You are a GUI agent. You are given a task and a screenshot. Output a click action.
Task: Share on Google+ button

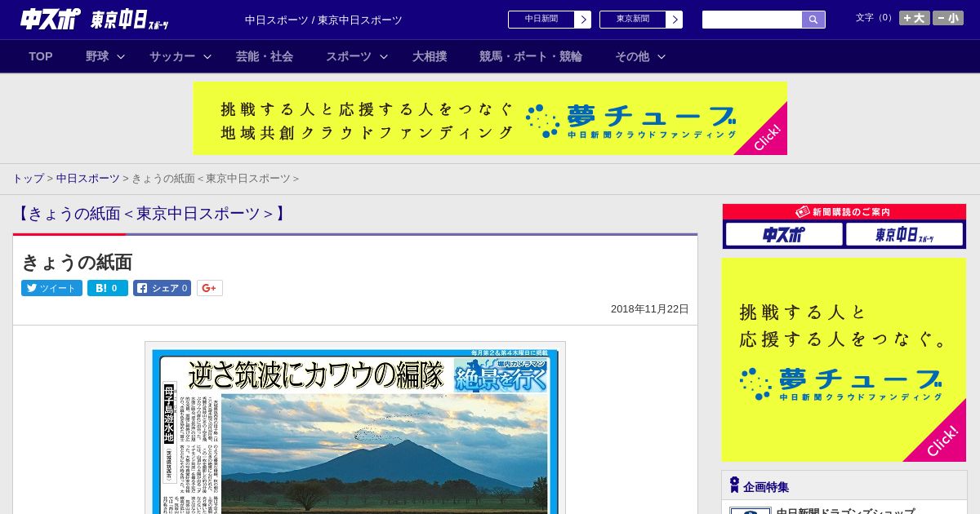210,288
